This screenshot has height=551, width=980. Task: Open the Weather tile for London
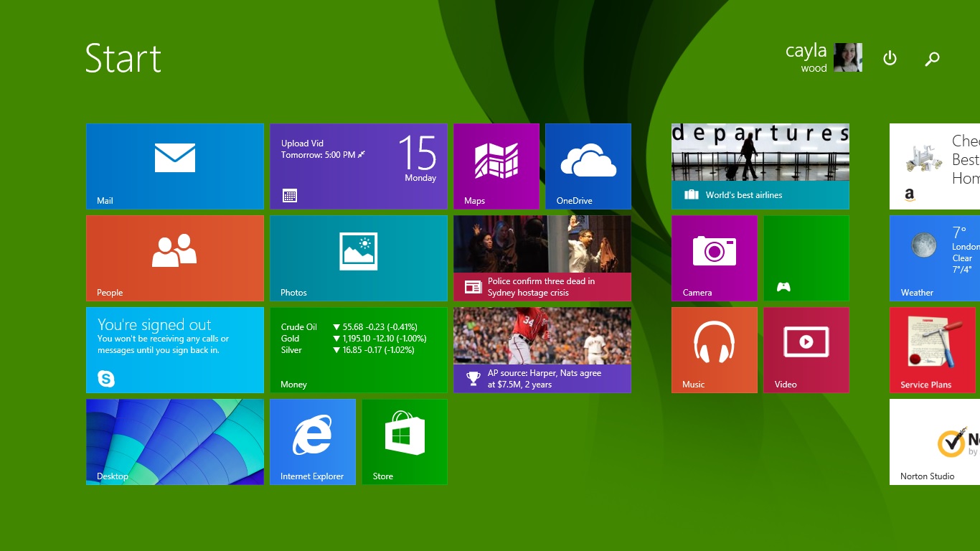tap(935, 258)
